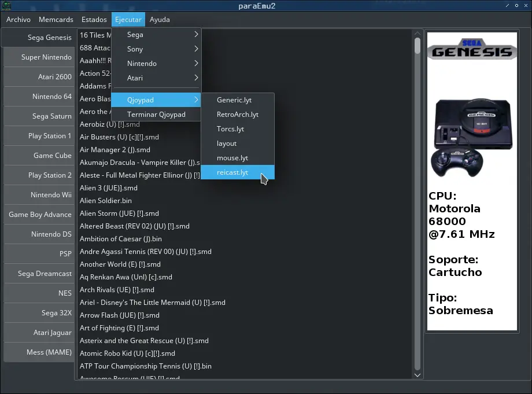This screenshot has width=532, height=394.
Task: Expand the Nintendo submenu
Action: 156,64
